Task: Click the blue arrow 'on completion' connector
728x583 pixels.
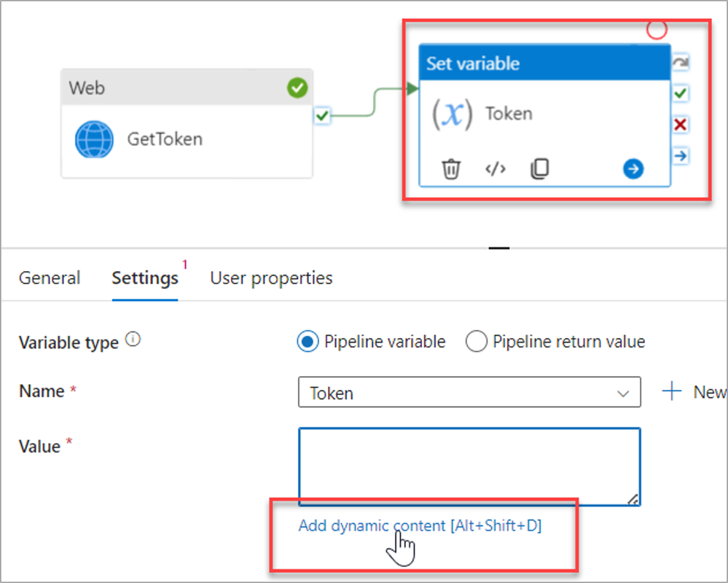Action: pos(680,155)
